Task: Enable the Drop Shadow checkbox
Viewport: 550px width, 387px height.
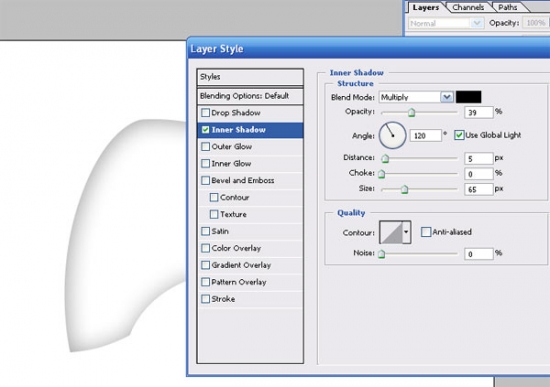Action: pos(206,113)
